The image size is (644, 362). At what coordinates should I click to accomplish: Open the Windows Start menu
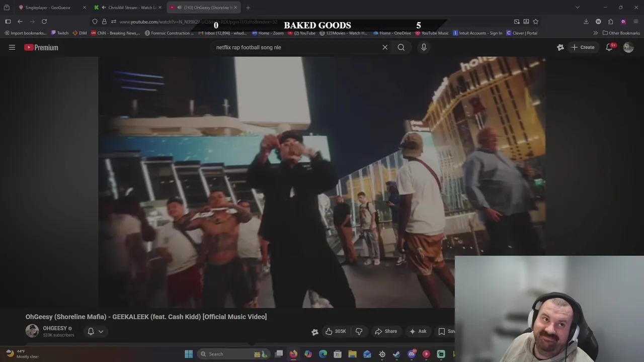point(189,354)
